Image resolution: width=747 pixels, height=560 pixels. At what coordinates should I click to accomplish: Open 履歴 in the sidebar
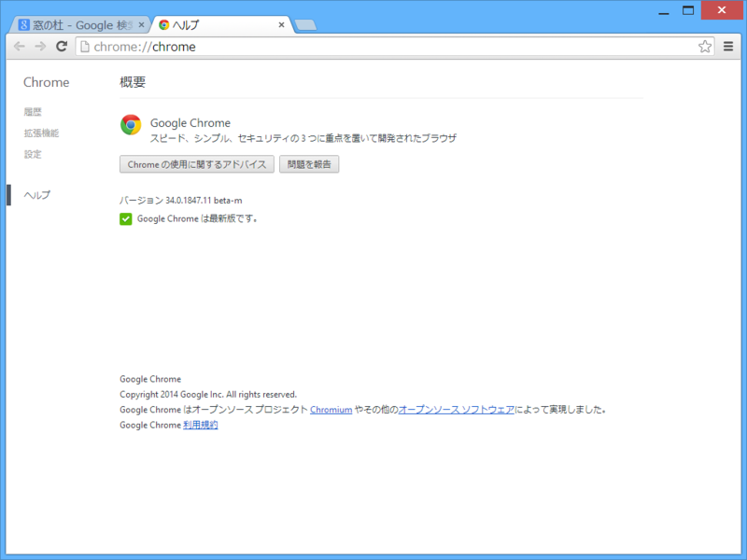pyautogui.click(x=33, y=112)
